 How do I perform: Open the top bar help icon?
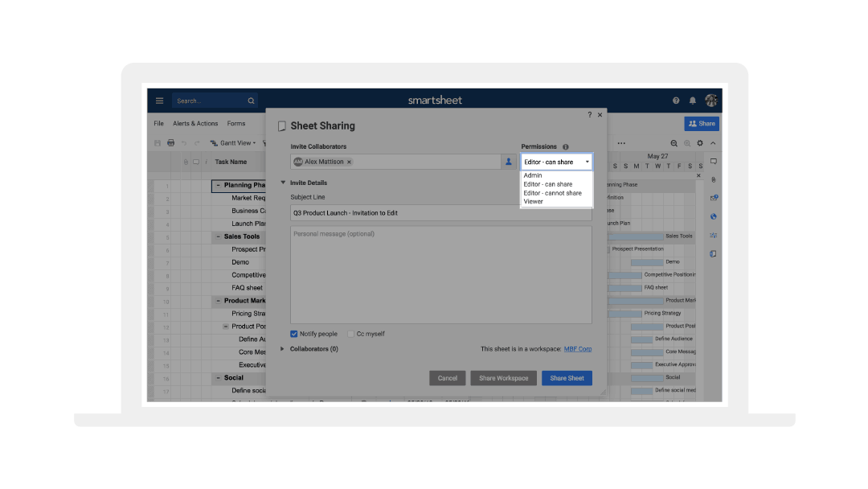[x=676, y=101]
